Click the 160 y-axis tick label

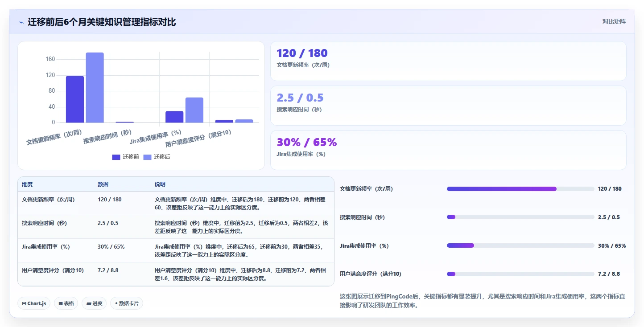pyautogui.click(x=50, y=59)
